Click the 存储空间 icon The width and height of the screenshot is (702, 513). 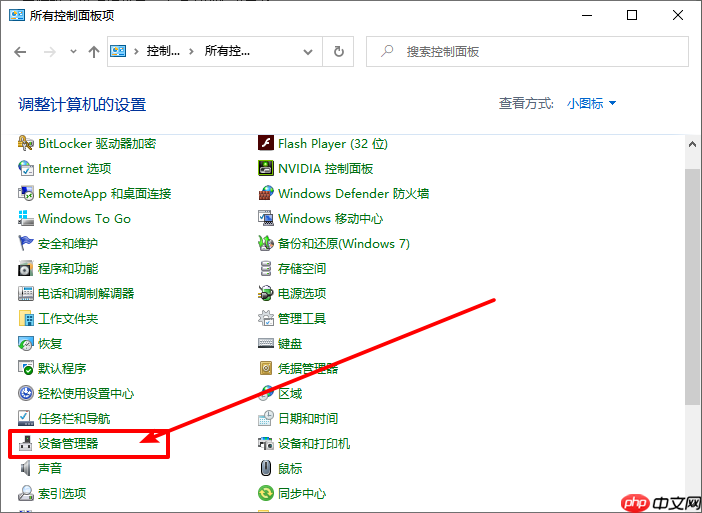[x=266, y=269]
